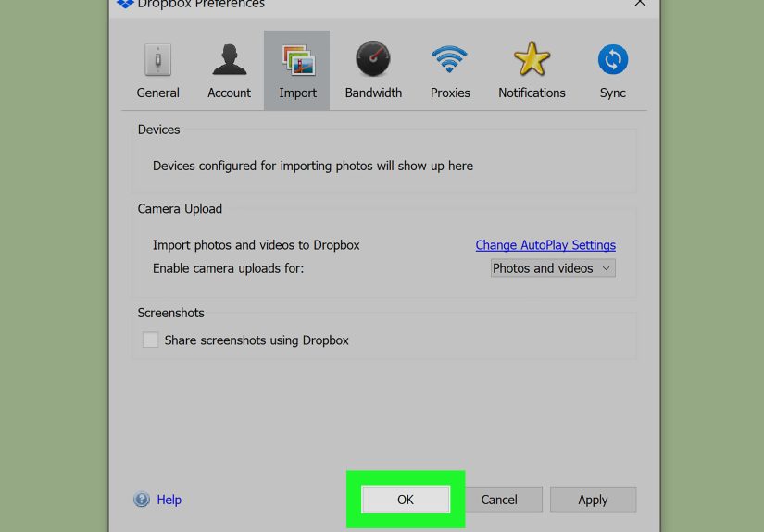Viewport: 764px width, 532px height.
Task: Click the Screenshots section heading
Action: click(170, 313)
